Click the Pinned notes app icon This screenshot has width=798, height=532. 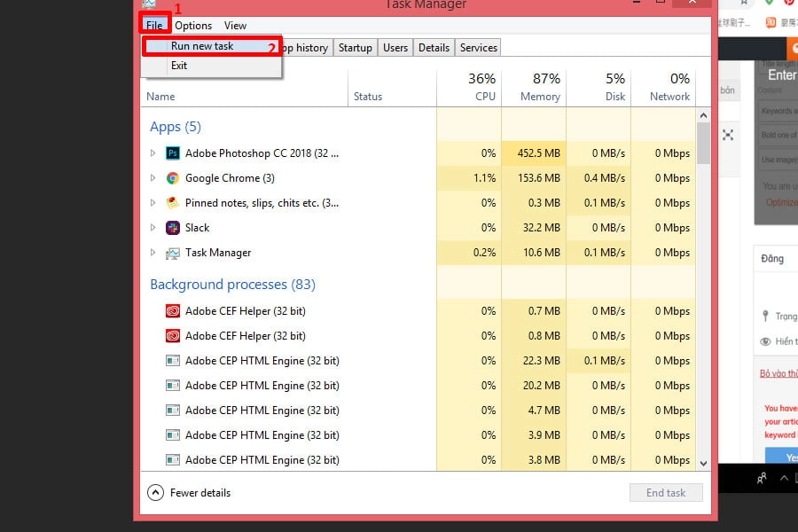click(173, 203)
